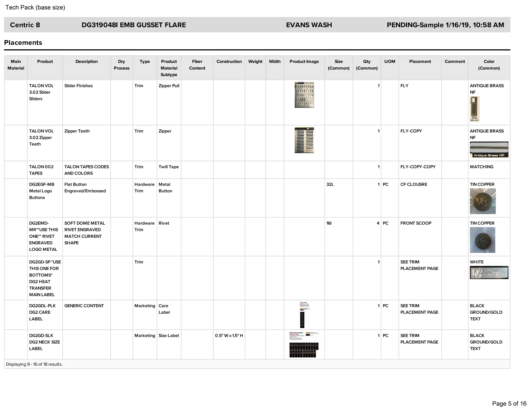Click the antique brass slider pull swatch
Viewport: 532px width, 411px height.
click(x=475, y=109)
